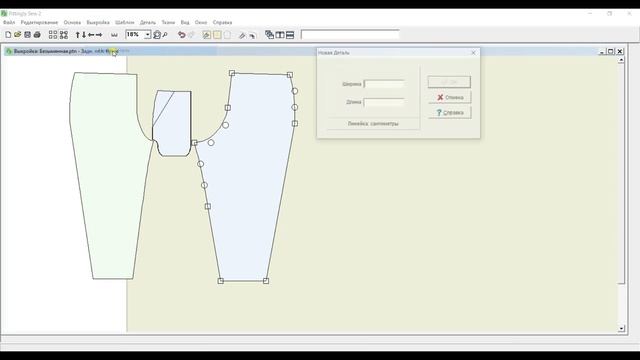Click the four-squares arrange icon

[53, 35]
